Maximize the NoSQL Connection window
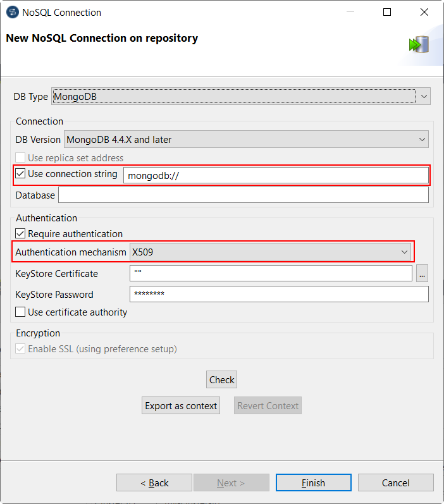This screenshot has height=504, width=444. click(x=387, y=13)
